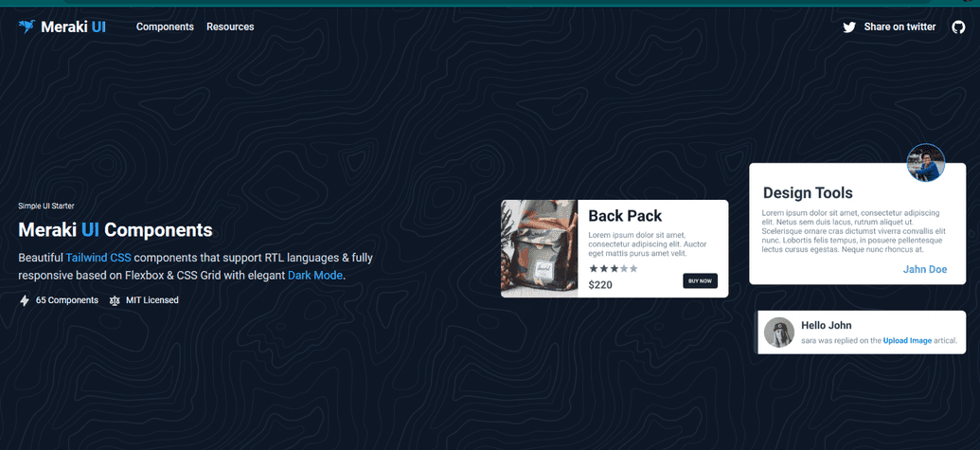980x450 pixels.
Task: Click the lightning bolt icon beside 65 Components
Action: [25, 300]
